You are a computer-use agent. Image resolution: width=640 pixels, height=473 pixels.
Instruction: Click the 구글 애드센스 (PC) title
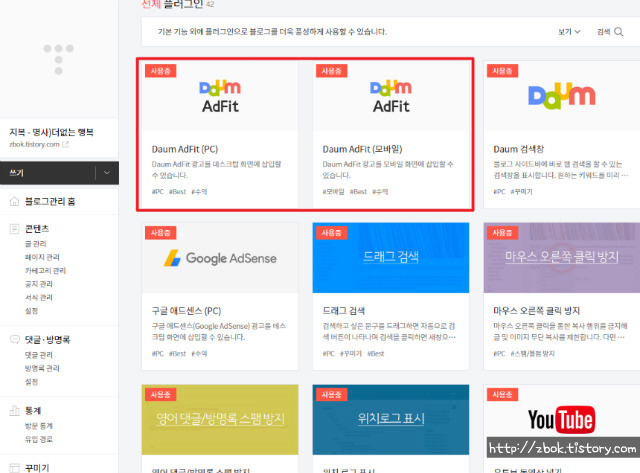click(x=187, y=311)
